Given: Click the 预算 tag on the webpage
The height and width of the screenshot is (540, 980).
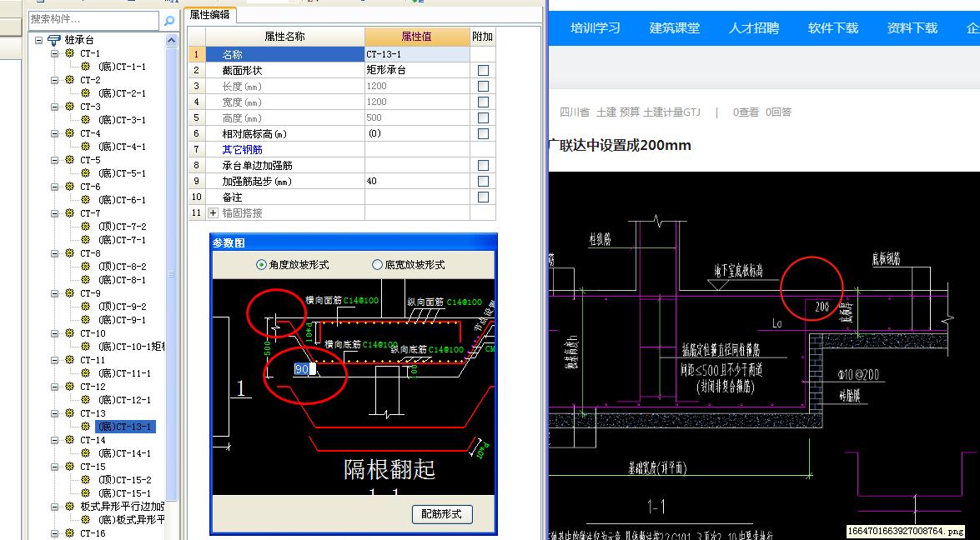Looking at the screenshot, I should coord(630,112).
